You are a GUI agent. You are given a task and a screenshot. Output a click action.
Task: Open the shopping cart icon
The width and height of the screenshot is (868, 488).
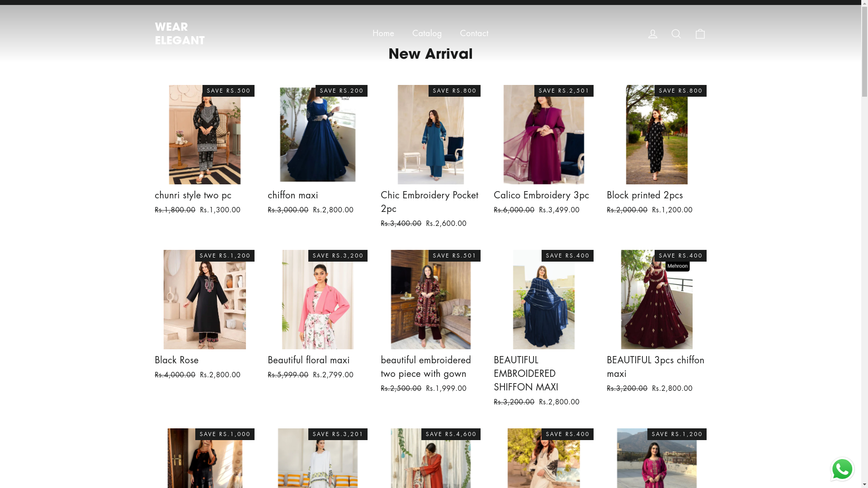[700, 33]
